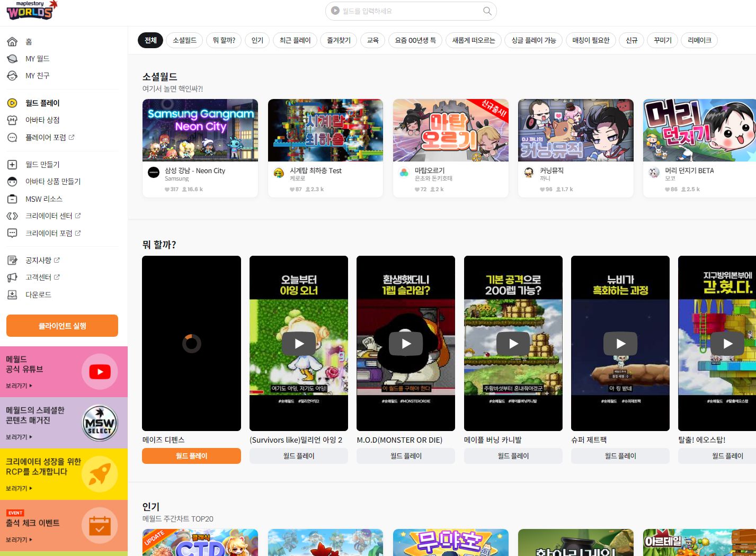Click the MY 친구 icon
The height and width of the screenshot is (556, 756).
pyautogui.click(x=12, y=76)
